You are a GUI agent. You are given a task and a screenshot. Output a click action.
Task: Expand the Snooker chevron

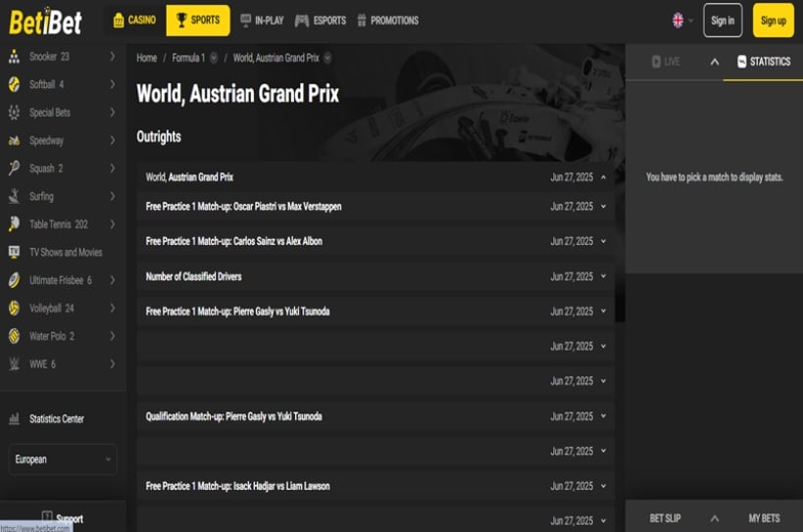[112, 56]
